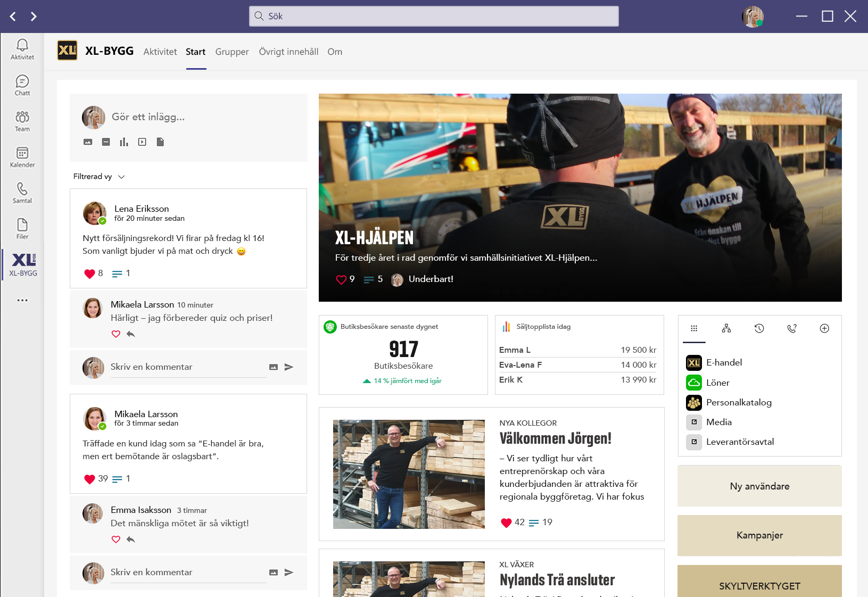Click the Sök search field
The width and height of the screenshot is (868, 597).
coord(434,16)
